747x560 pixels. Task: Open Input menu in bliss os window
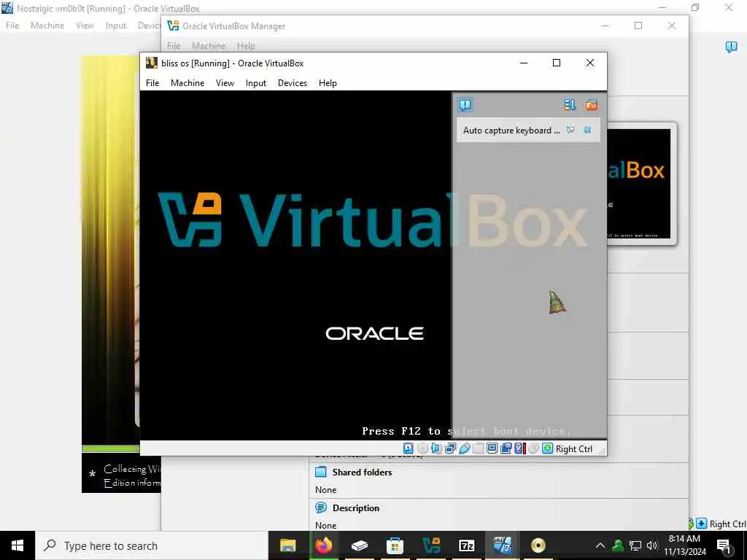coord(256,83)
